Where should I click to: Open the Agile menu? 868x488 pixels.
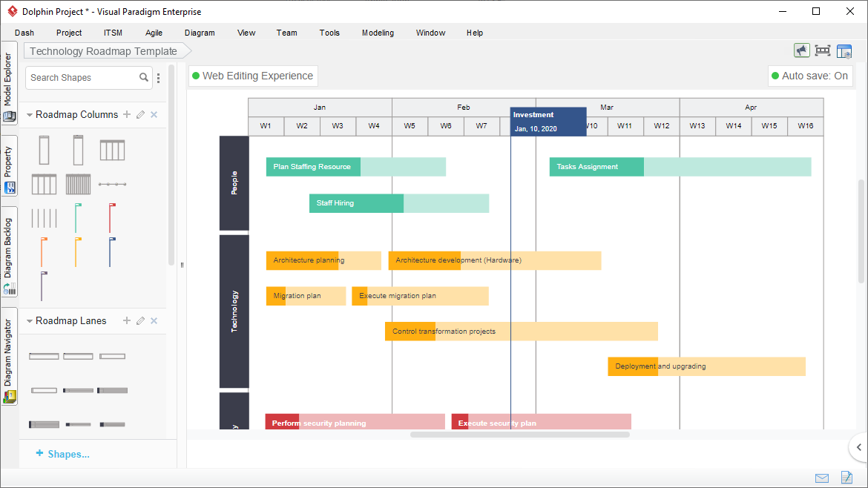[154, 33]
